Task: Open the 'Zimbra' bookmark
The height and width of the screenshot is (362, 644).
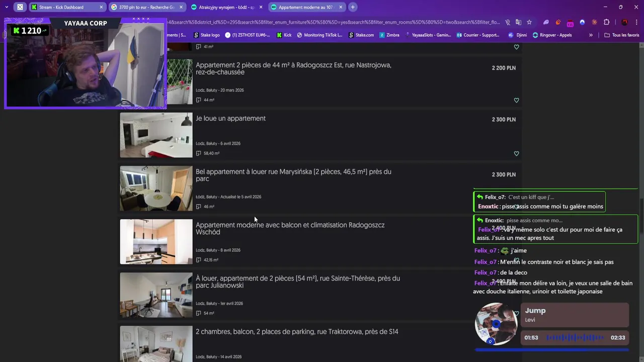Action: 389,35
